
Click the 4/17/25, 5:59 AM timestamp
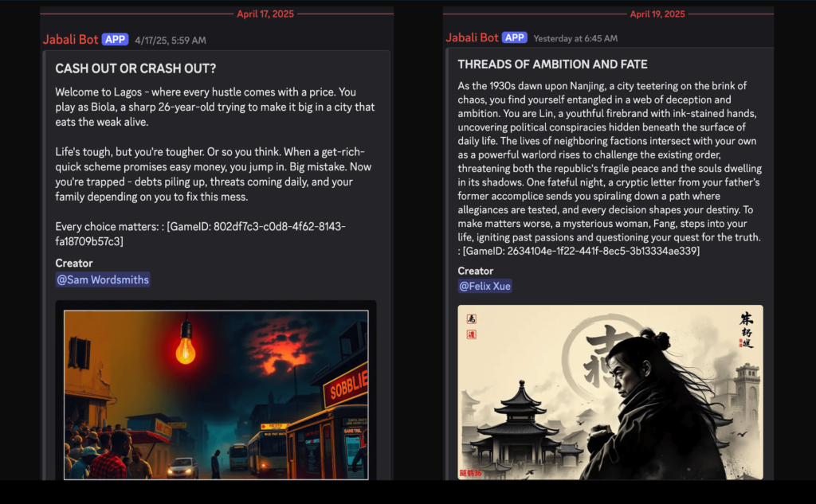[171, 41]
